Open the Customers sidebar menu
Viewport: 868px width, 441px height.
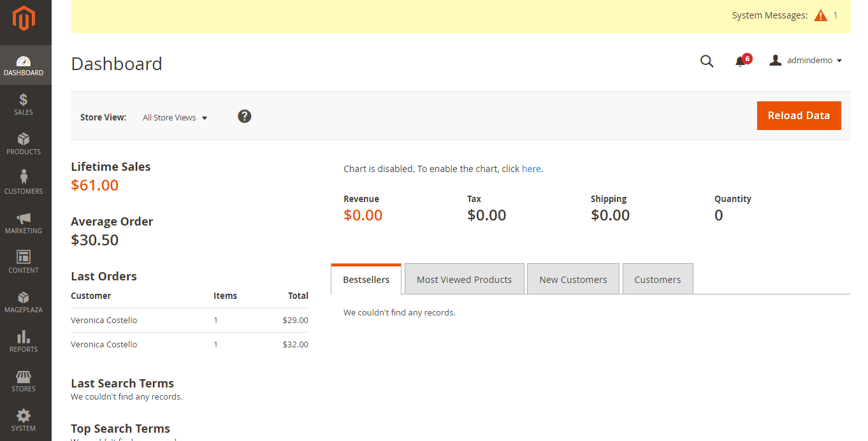click(x=24, y=183)
